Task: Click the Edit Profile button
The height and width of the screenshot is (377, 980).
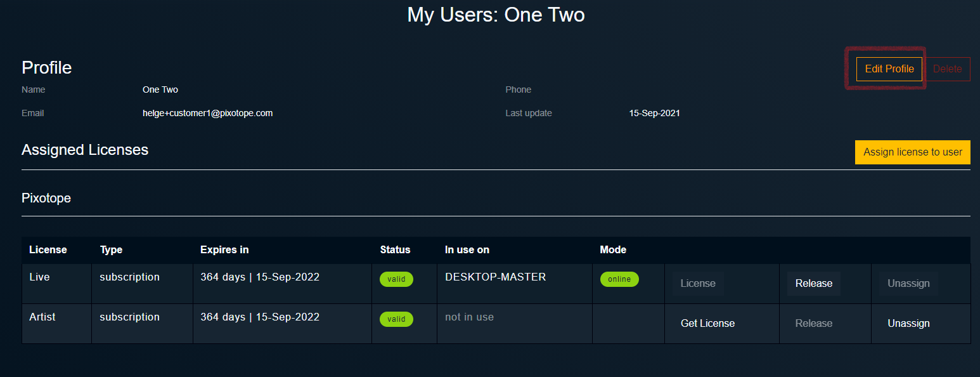Action: pyautogui.click(x=889, y=69)
